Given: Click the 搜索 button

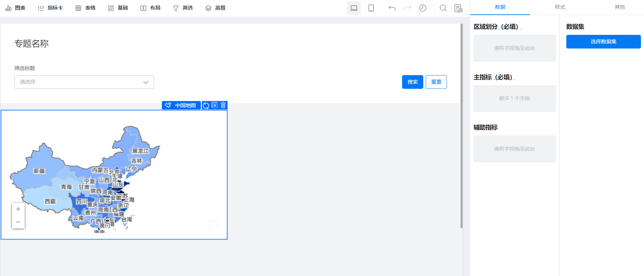Looking at the screenshot, I should tap(413, 82).
